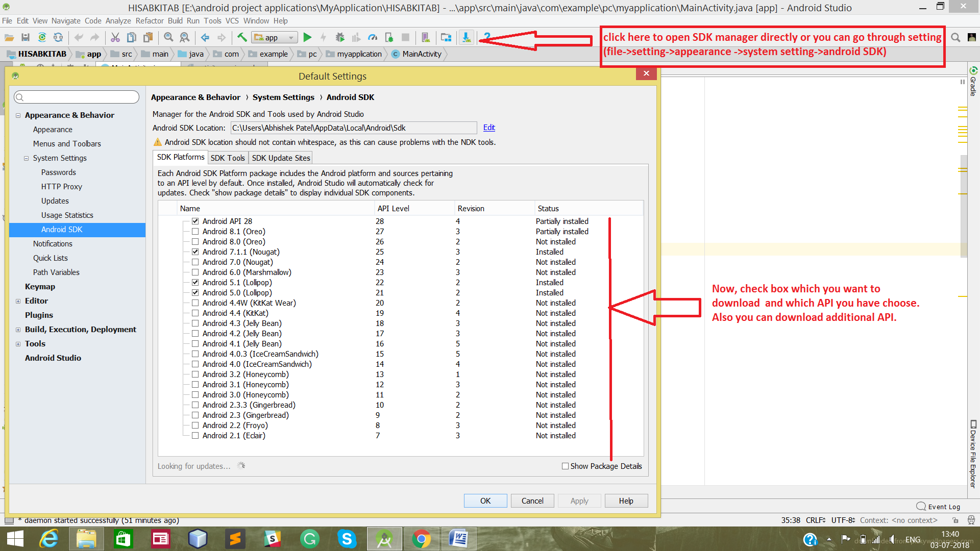Expand Build, Execution, Deployment node

coord(18,330)
